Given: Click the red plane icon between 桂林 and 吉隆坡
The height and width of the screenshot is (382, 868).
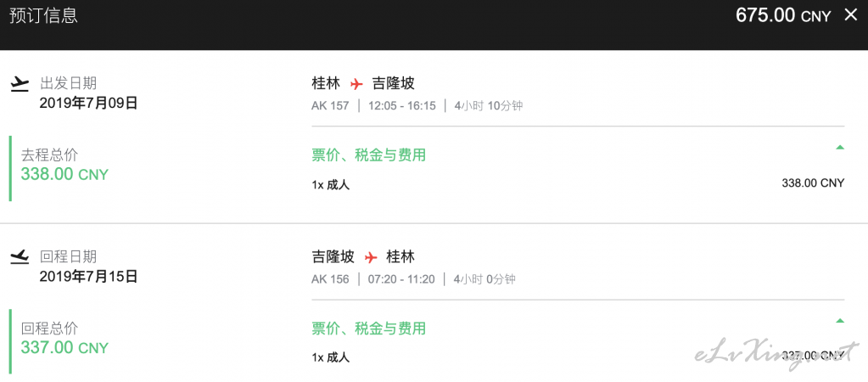Looking at the screenshot, I should 356,84.
